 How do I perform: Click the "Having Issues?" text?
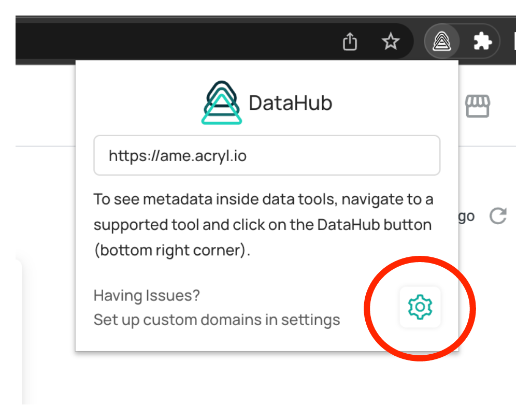point(147,296)
